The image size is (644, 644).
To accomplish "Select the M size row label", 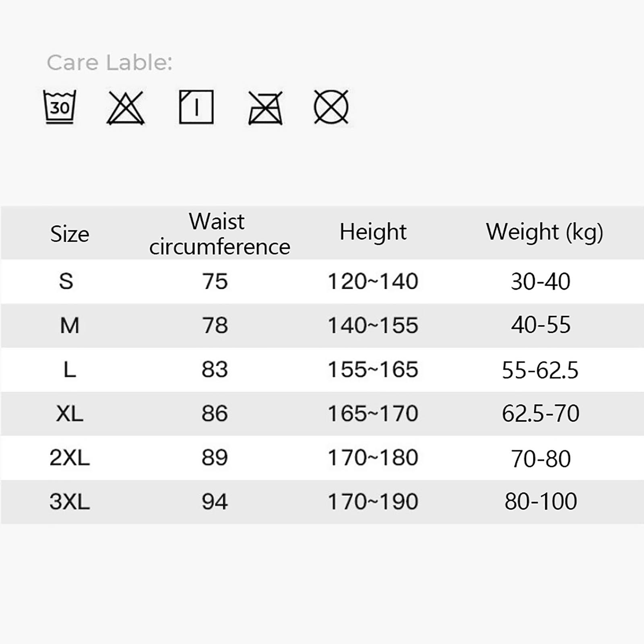I will (x=69, y=325).
